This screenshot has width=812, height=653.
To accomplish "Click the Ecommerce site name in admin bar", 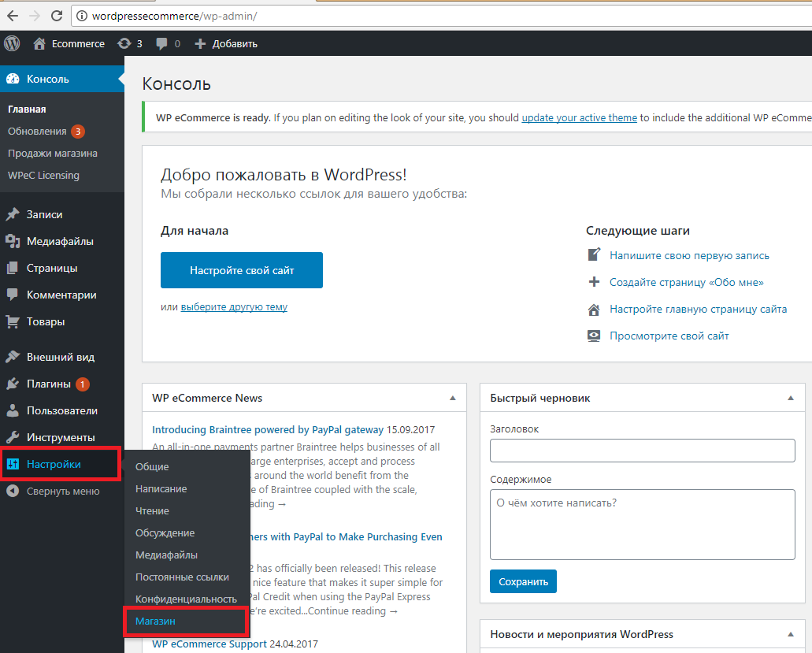I will [x=78, y=44].
